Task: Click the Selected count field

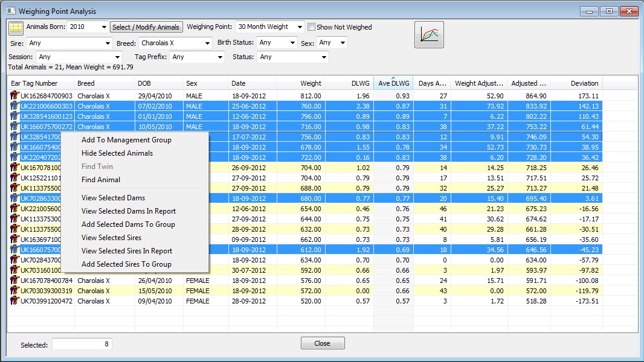Action: 82,344
